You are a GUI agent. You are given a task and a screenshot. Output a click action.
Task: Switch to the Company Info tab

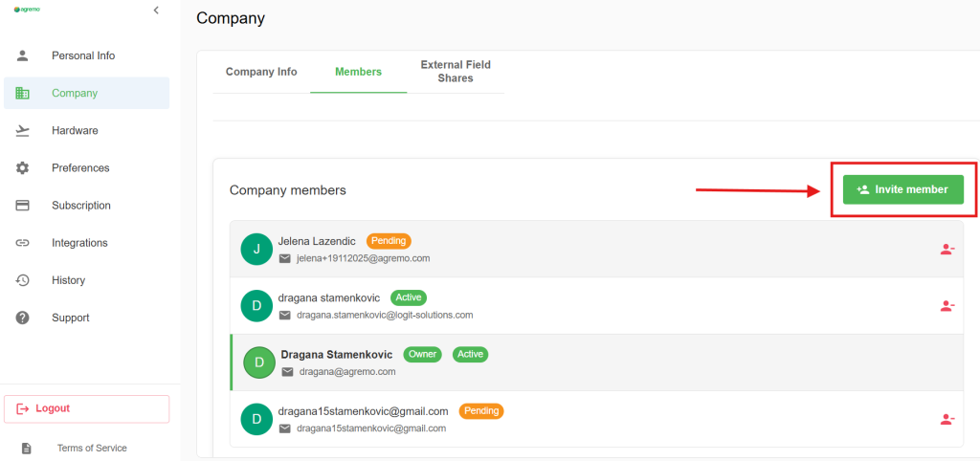pos(261,72)
